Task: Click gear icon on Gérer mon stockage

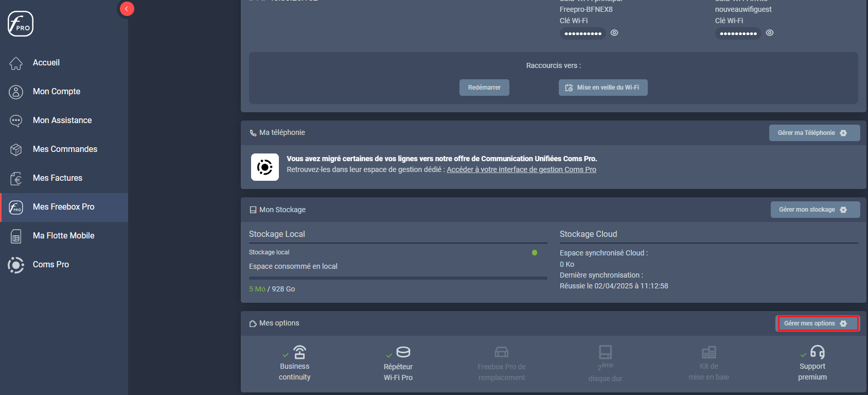Action: click(843, 210)
